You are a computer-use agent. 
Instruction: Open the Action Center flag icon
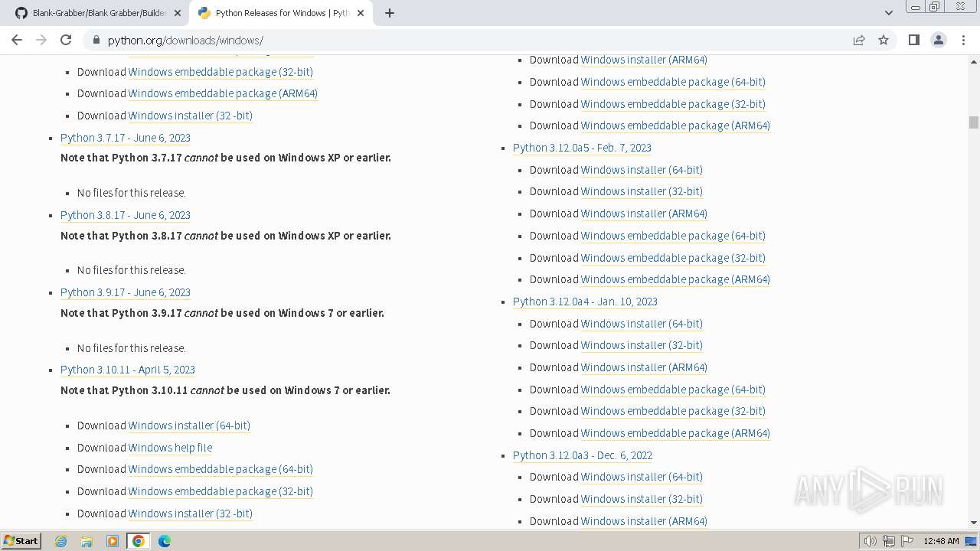pos(907,541)
